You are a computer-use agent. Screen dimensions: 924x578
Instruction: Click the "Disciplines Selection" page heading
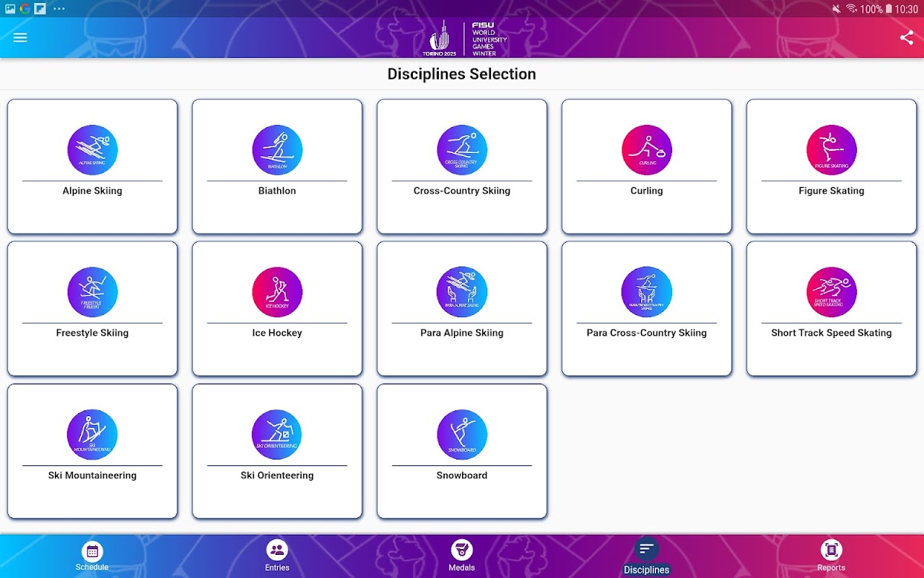coord(462,74)
